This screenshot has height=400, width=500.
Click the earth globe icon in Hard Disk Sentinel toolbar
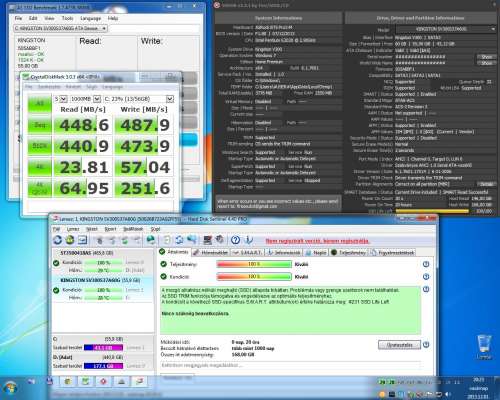point(151,240)
